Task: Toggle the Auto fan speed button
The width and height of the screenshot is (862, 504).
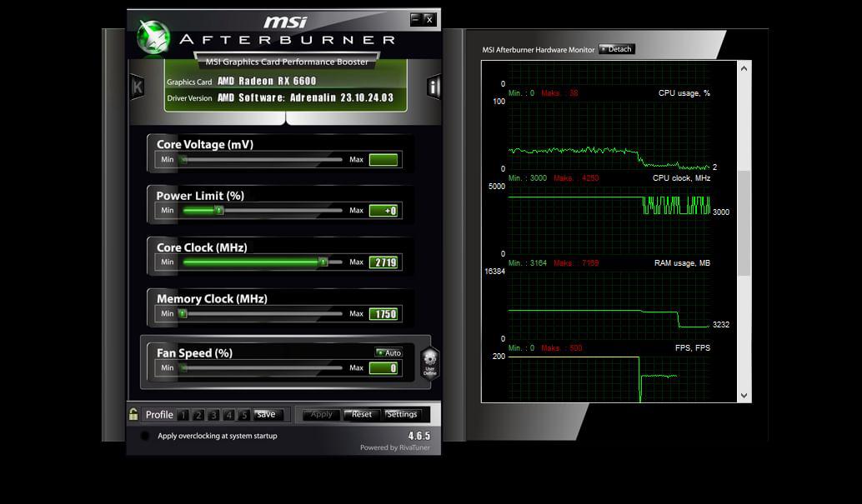Action: [388, 353]
